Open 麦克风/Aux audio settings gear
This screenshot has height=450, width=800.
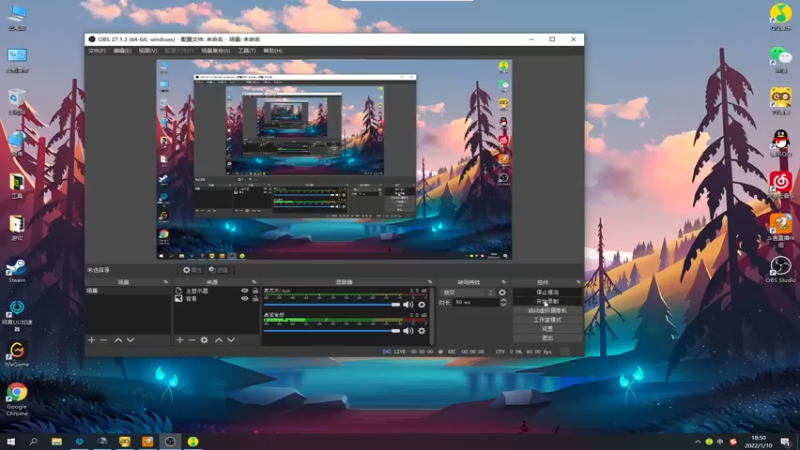[421, 305]
